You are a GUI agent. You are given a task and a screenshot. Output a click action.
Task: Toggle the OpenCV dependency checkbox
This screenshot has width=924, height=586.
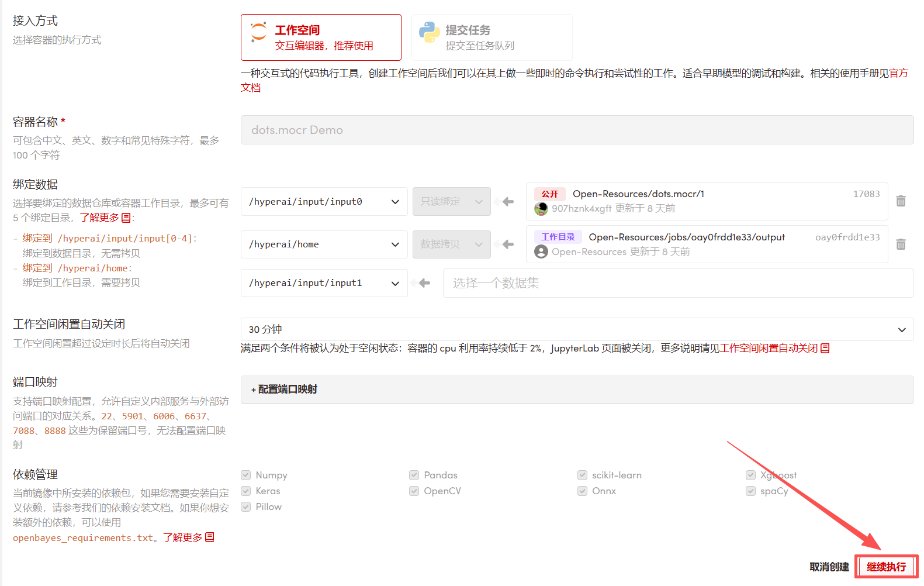(x=414, y=491)
